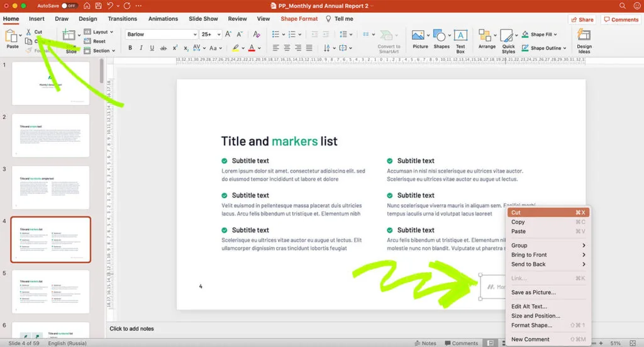
Task: Open Shape Outline dropdown arrow
Action: point(565,48)
